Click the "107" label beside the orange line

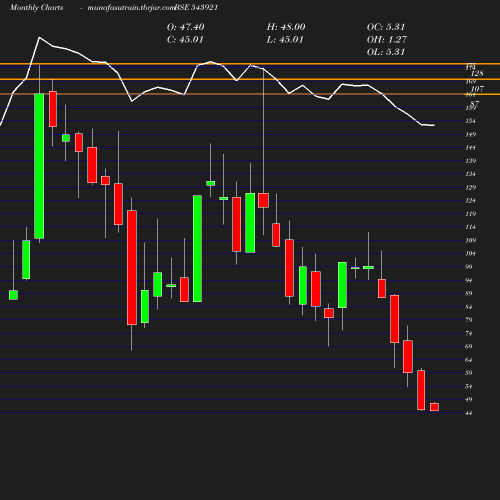pyautogui.click(x=477, y=89)
